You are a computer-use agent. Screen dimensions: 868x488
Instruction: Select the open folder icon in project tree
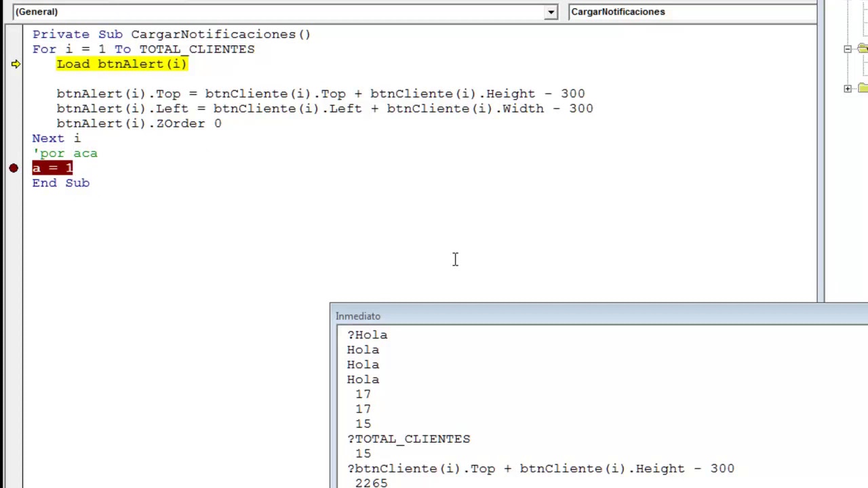pos(863,49)
